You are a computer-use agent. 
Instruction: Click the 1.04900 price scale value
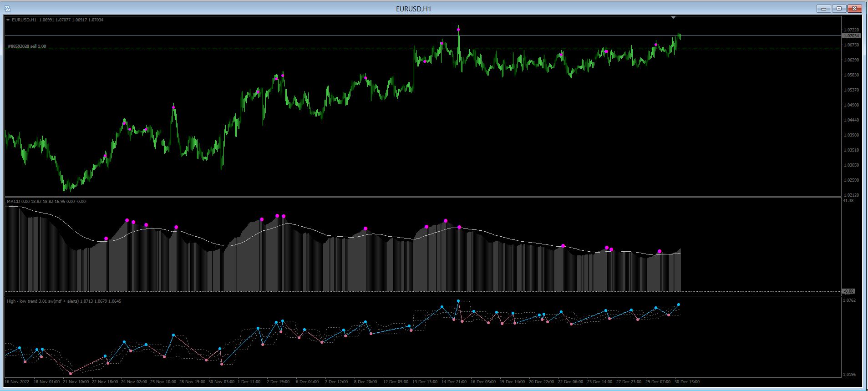pyautogui.click(x=851, y=105)
